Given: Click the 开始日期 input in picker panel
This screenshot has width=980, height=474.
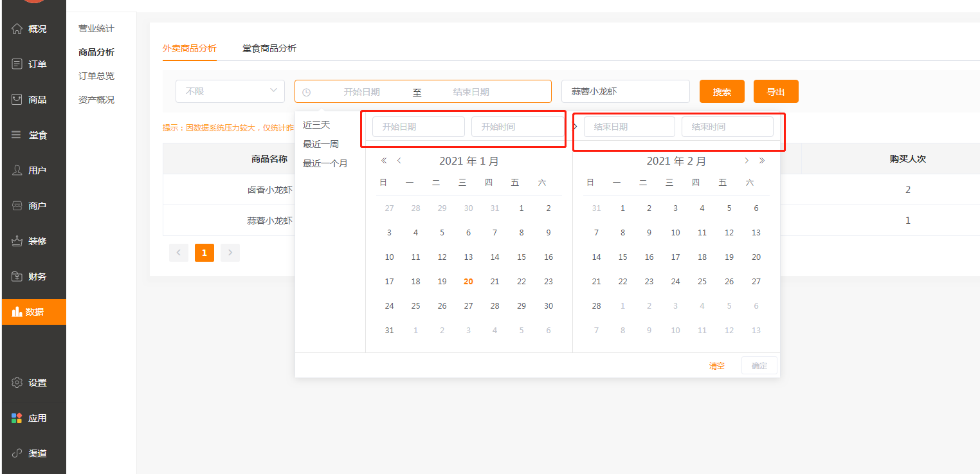Looking at the screenshot, I should click(x=419, y=127).
